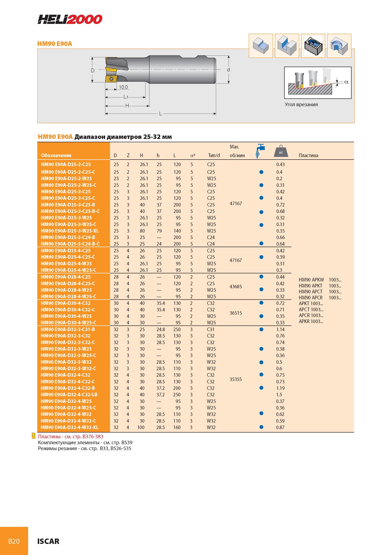This screenshot has width=392, height=555.
Task: Open the plunge angle diagram
Action: (318, 83)
